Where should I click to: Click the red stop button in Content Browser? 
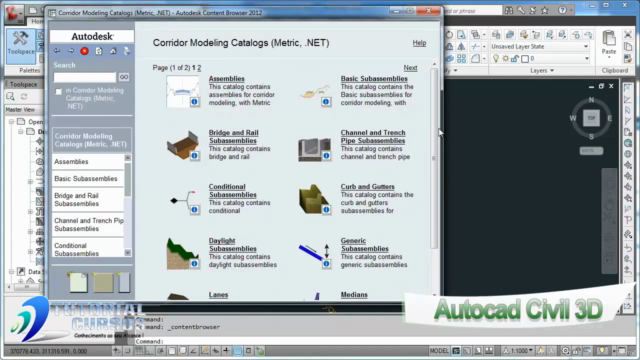[84, 51]
